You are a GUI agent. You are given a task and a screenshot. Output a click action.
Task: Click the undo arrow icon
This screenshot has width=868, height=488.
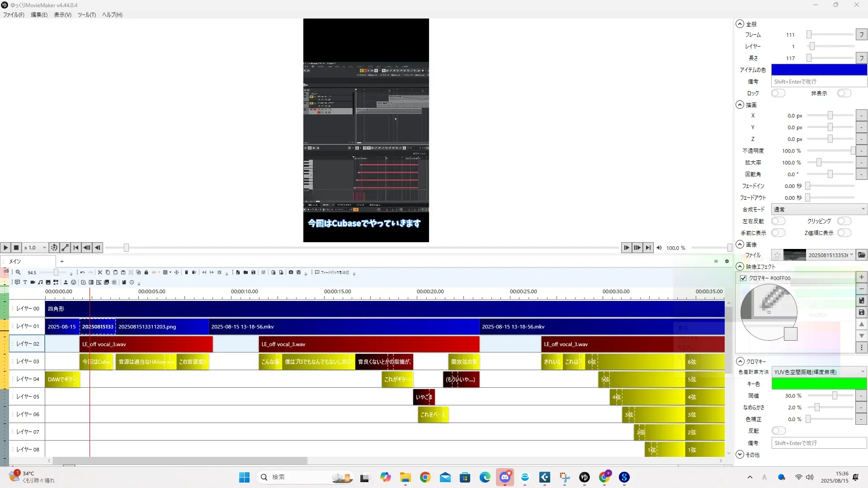tap(82, 272)
